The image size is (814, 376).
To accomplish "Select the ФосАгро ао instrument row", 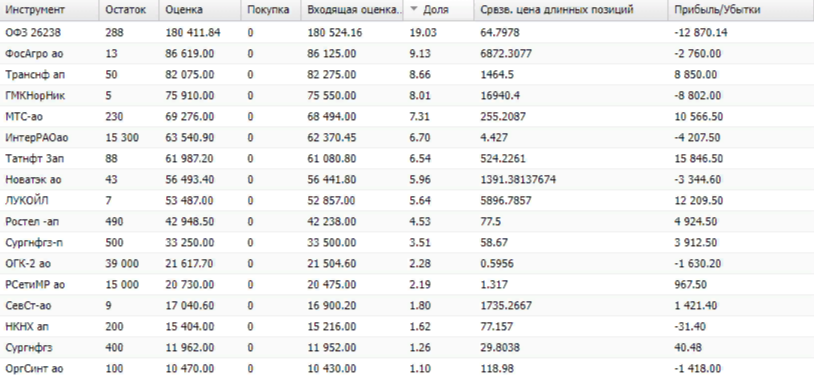I will pyautogui.click(x=407, y=53).
